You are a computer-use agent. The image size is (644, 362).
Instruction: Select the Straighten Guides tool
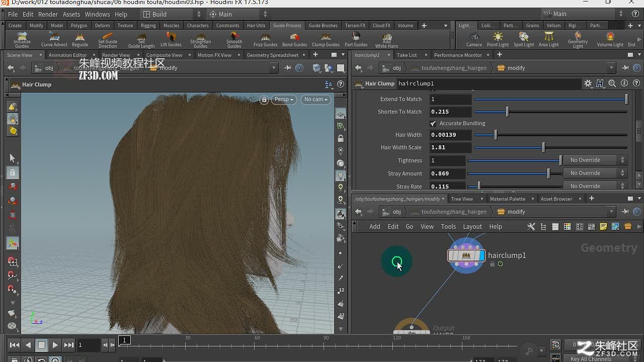(200, 40)
